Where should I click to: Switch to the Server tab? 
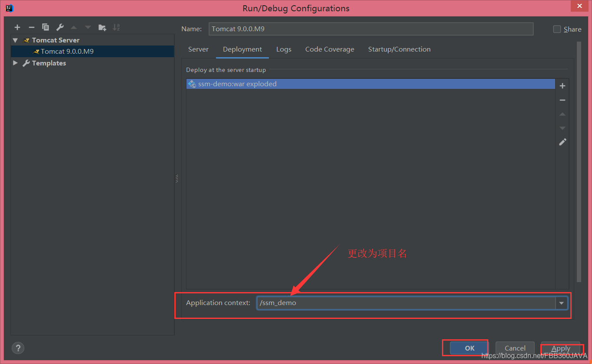pos(198,49)
